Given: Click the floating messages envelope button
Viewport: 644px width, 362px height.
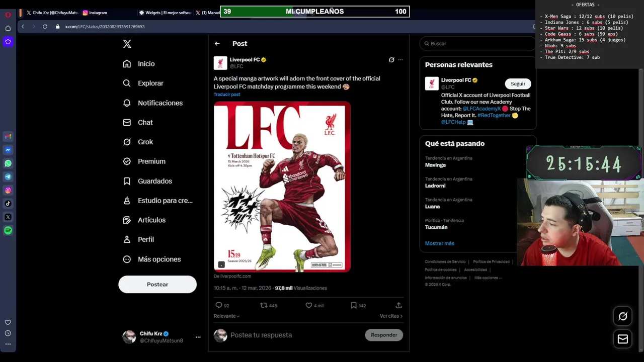Looking at the screenshot, I should (623, 339).
